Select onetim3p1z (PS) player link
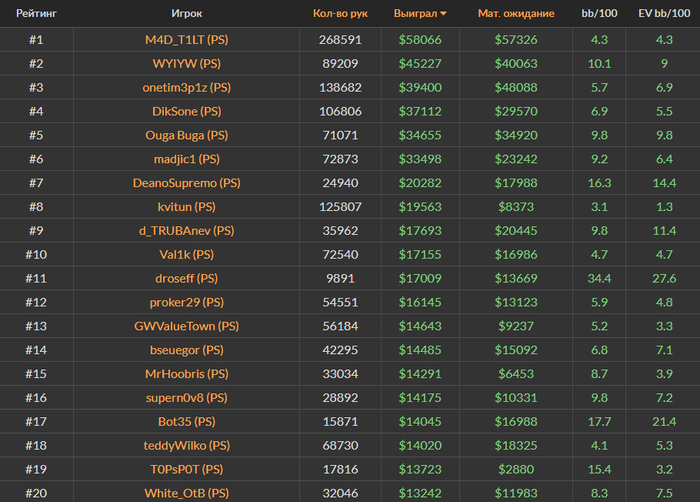The width and height of the screenshot is (700, 502). click(187, 88)
